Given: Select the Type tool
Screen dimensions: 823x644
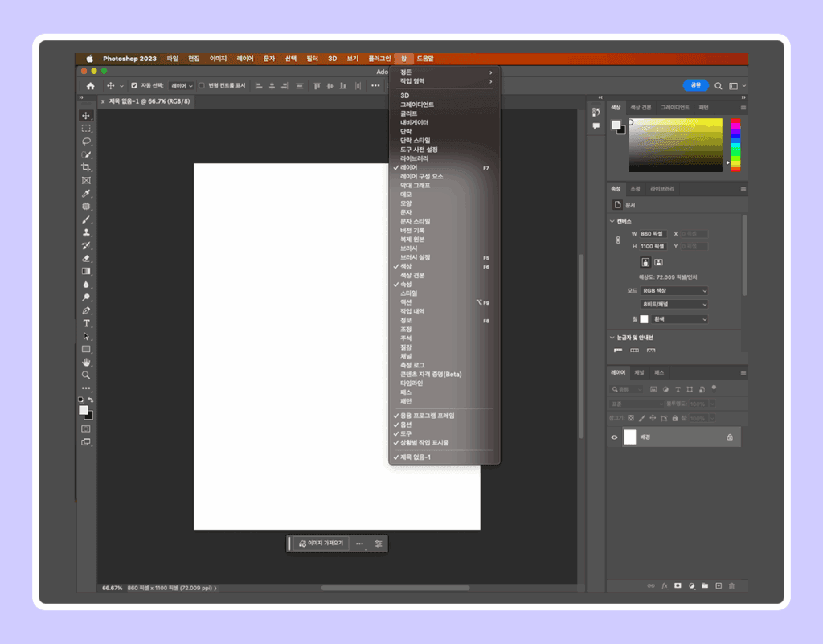Looking at the screenshot, I should (x=86, y=323).
